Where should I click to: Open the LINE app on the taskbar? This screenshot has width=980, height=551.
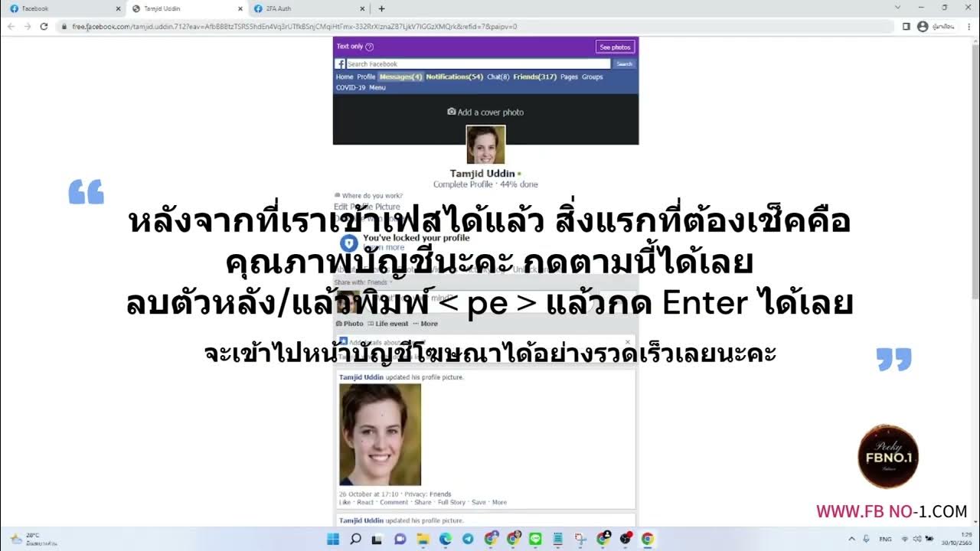click(535, 539)
